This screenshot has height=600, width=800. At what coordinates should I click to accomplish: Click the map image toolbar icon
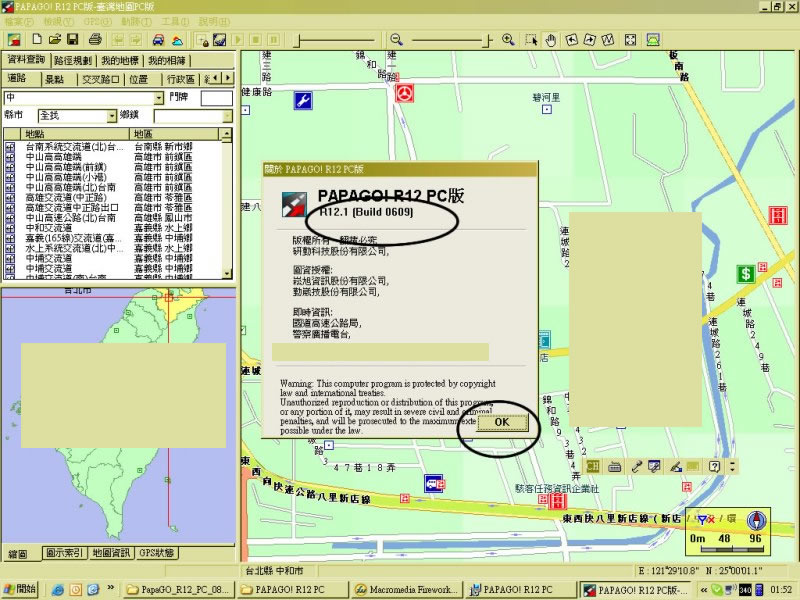[219, 40]
